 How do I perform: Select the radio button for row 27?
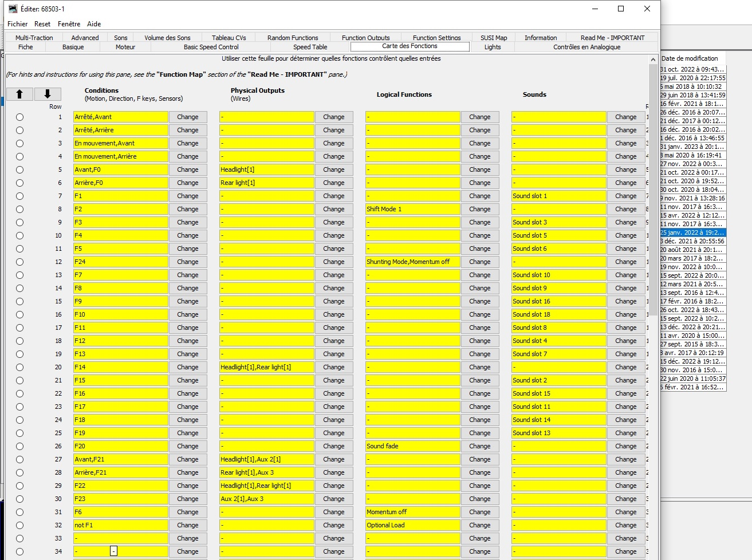pos(20,459)
